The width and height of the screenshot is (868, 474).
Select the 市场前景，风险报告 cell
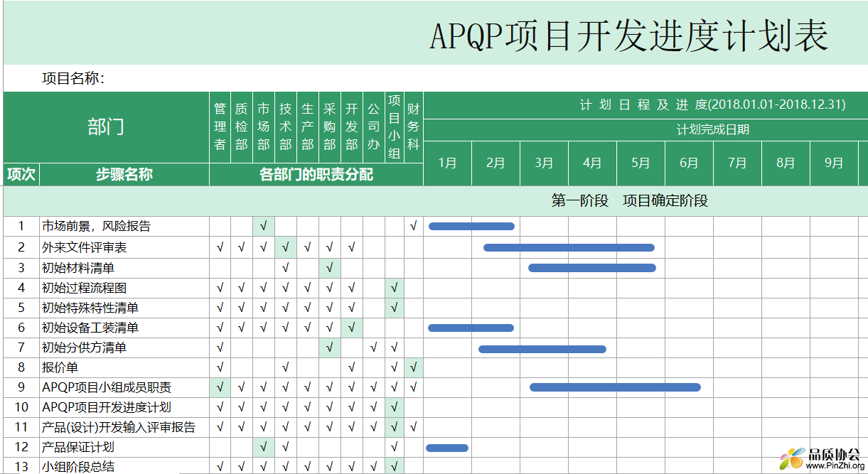click(124, 227)
